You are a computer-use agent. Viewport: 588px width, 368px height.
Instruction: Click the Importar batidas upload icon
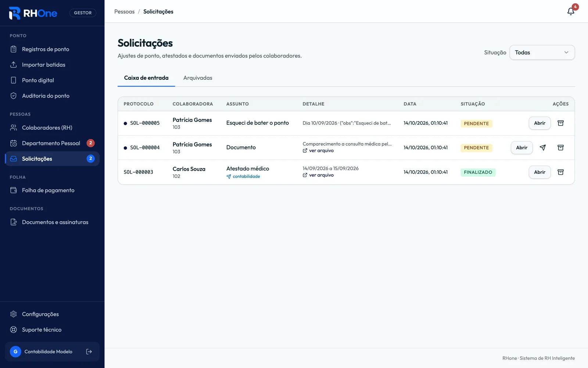(x=14, y=64)
